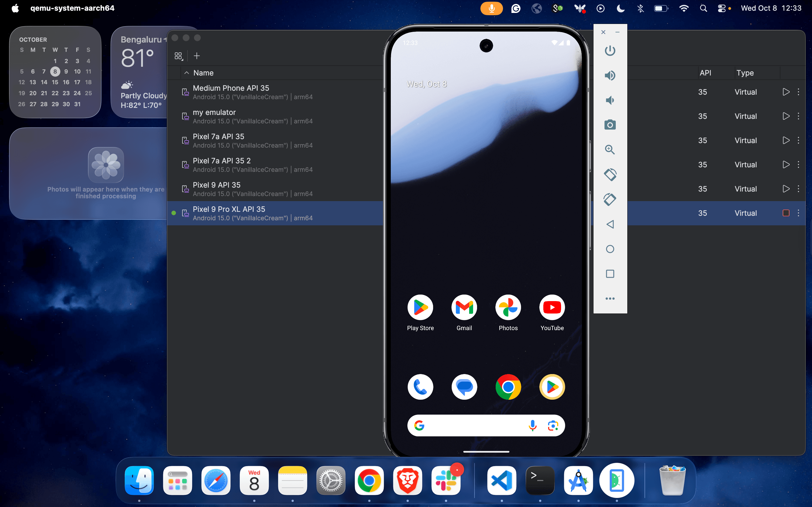Viewport: 812px width, 507px height.
Task: Stop the running Pixel 9 Pro XL emulator
Action: (x=785, y=213)
